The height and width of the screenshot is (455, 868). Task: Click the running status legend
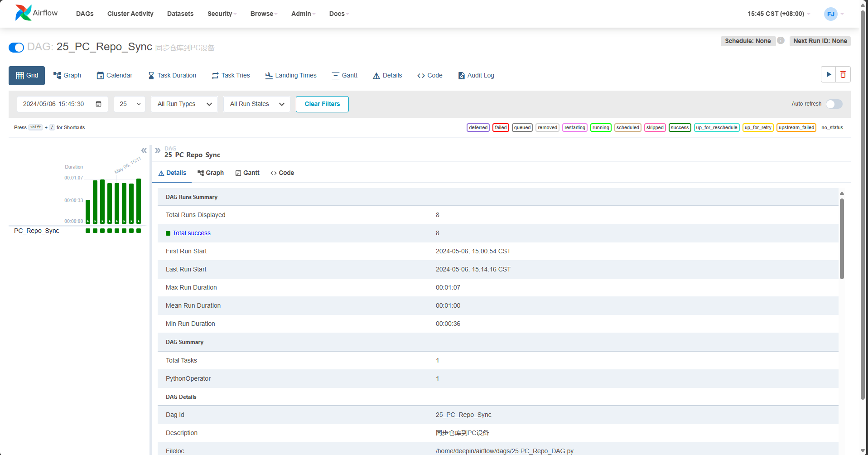[x=601, y=127]
